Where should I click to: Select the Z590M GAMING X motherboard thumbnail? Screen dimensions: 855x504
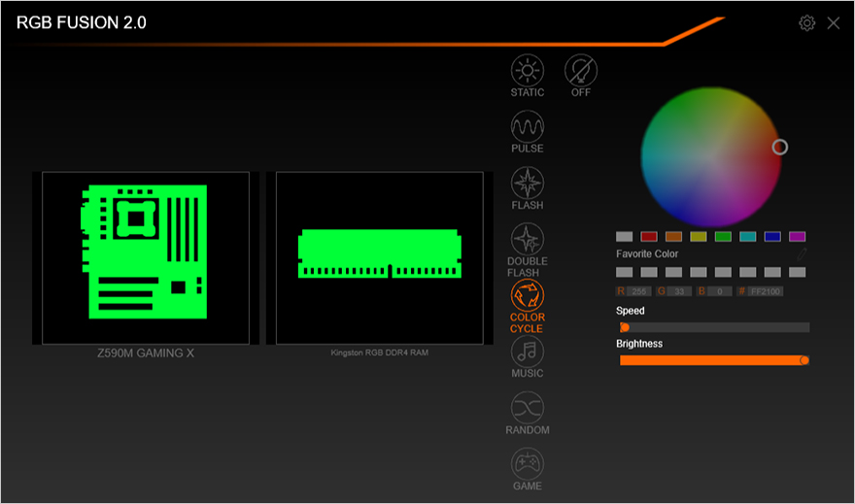click(146, 257)
